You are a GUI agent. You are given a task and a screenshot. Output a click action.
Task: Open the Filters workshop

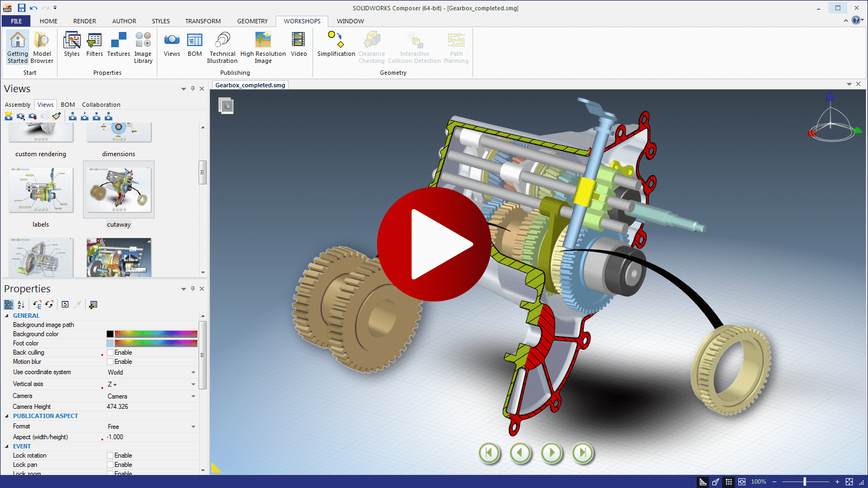(94, 44)
